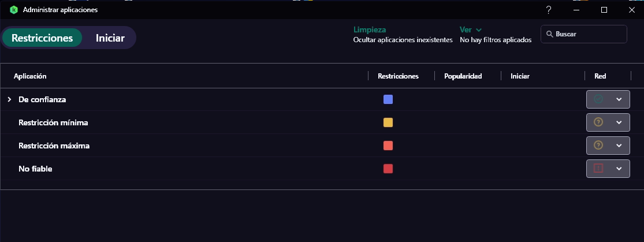Screen dimensions: 644x242
Task: Open the network dropdown arrow for No fiable
Action: point(619,169)
